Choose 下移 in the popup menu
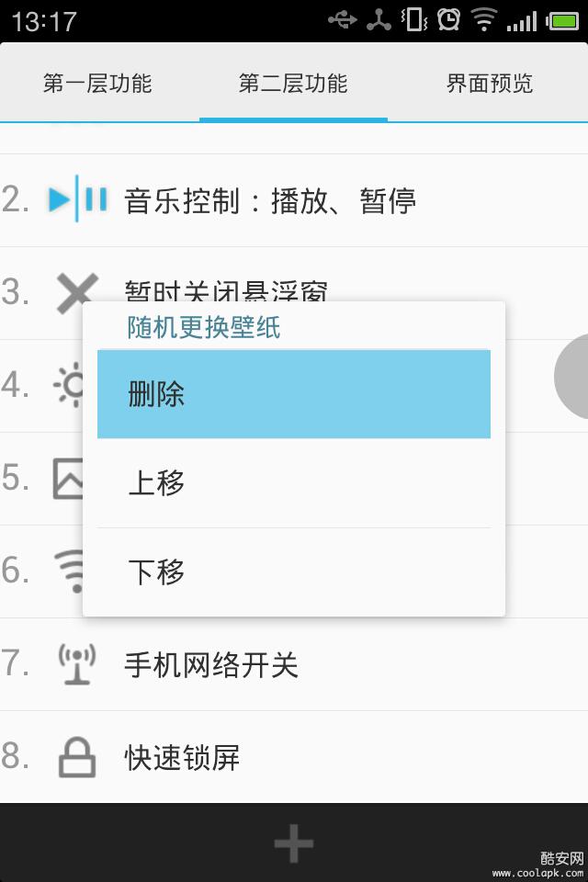The width and height of the screenshot is (588, 882). coord(294,571)
